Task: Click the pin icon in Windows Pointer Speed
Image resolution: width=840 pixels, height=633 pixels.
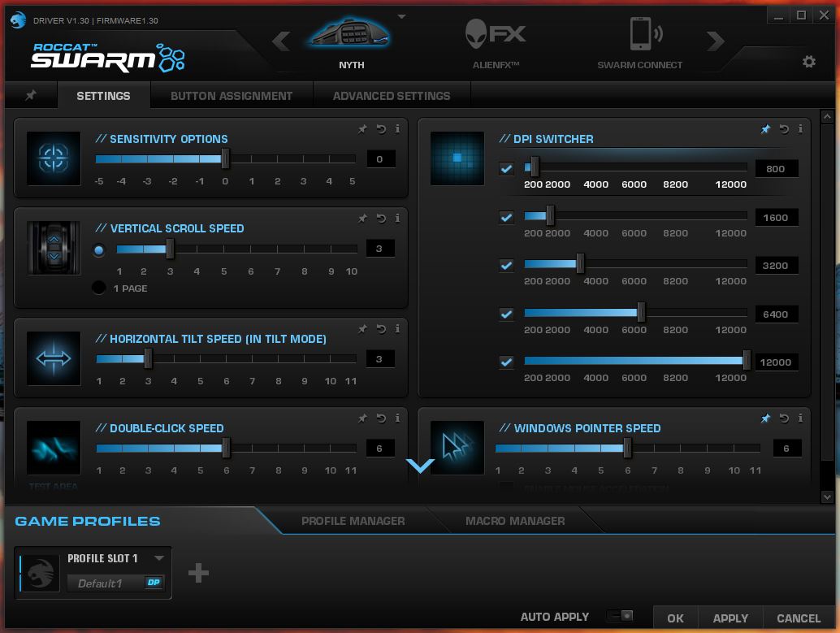Action: pyautogui.click(x=765, y=418)
